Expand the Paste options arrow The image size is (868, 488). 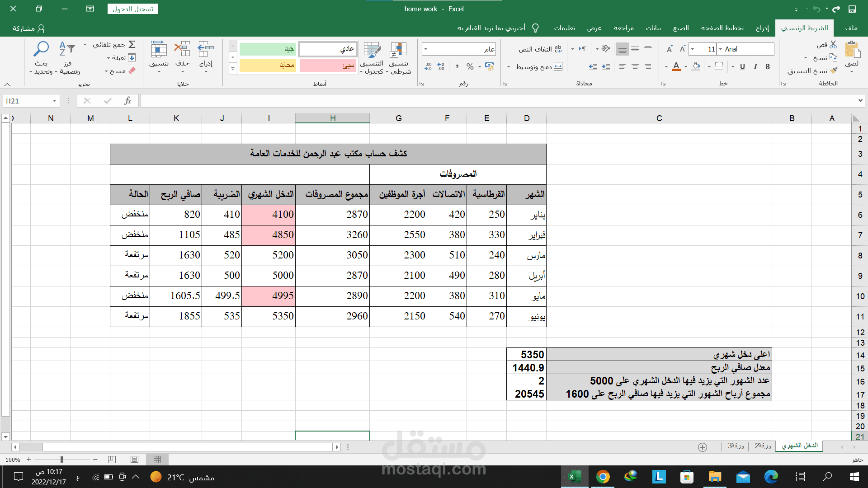tap(852, 72)
